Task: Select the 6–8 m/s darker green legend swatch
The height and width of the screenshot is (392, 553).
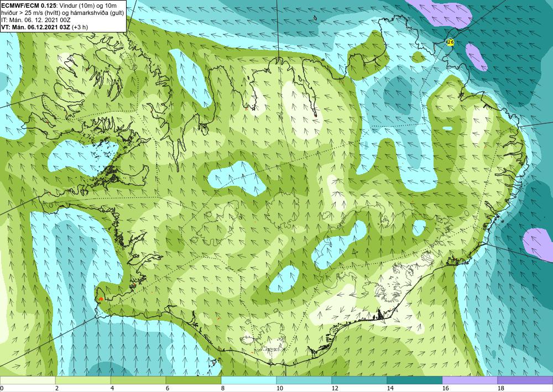Action: (193, 380)
